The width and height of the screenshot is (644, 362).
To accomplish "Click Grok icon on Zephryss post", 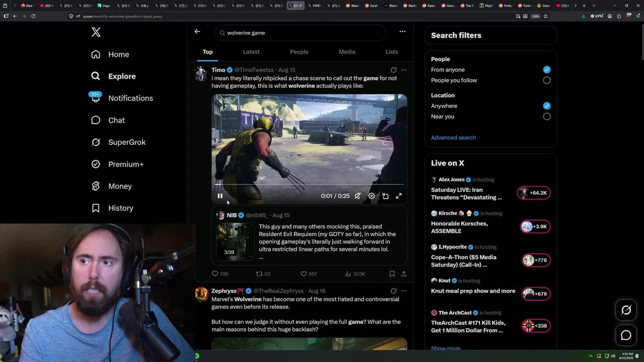I will pyautogui.click(x=393, y=291).
